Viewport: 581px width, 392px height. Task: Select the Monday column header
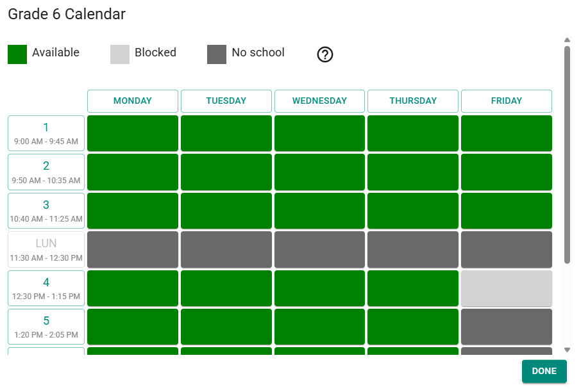point(132,101)
